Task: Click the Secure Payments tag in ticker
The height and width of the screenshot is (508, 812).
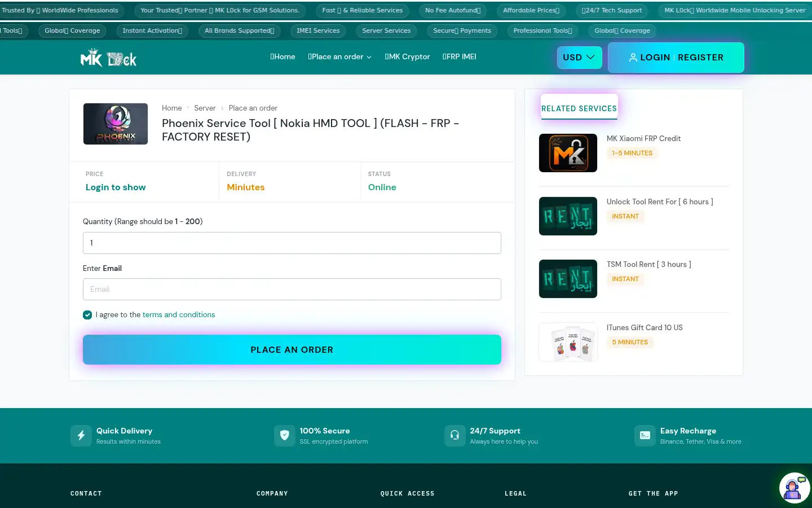Action: (x=462, y=31)
